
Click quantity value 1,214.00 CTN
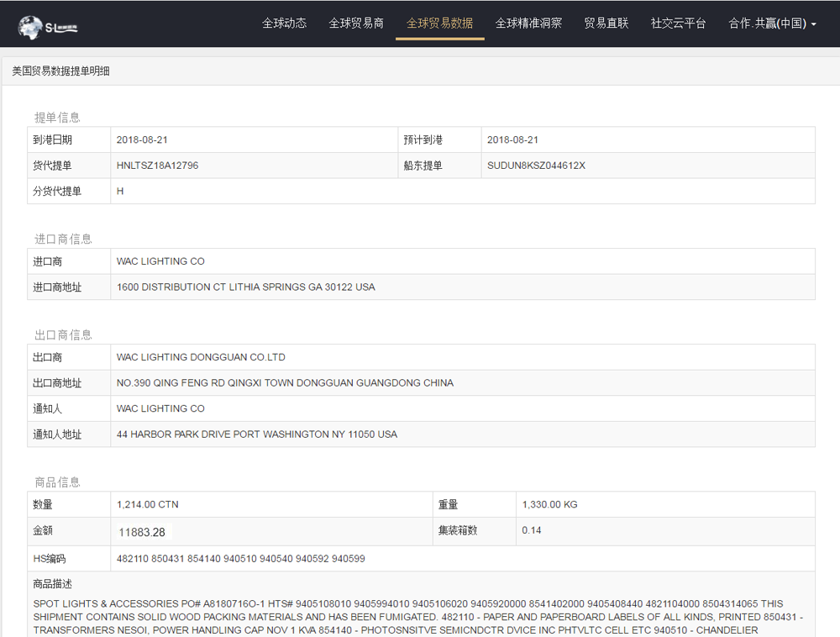click(x=148, y=505)
